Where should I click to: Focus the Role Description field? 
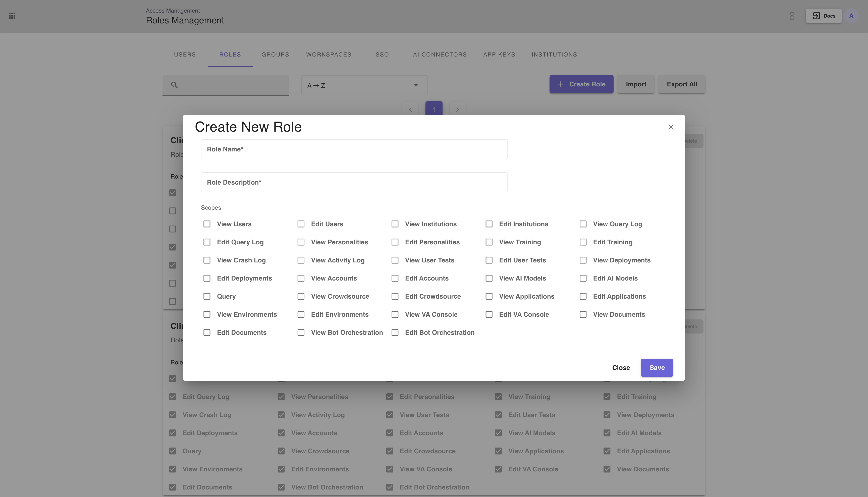(x=354, y=182)
